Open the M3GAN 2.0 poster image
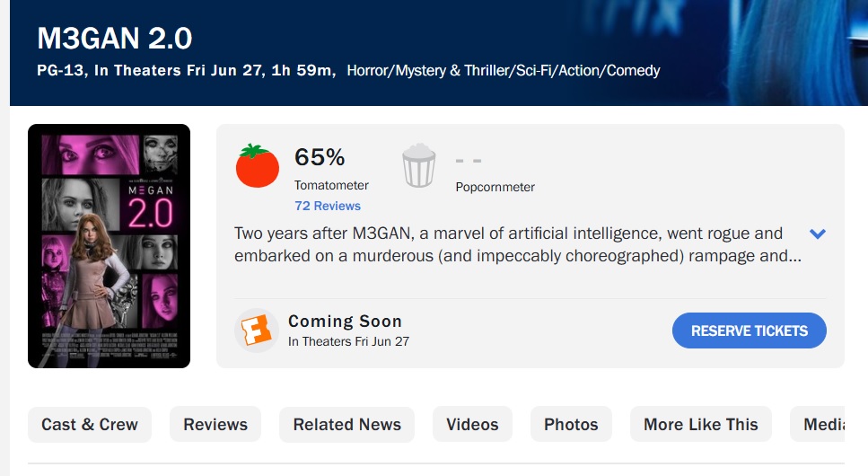The width and height of the screenshot is (868, 476). pyautogui.click(x=109, y=246)
